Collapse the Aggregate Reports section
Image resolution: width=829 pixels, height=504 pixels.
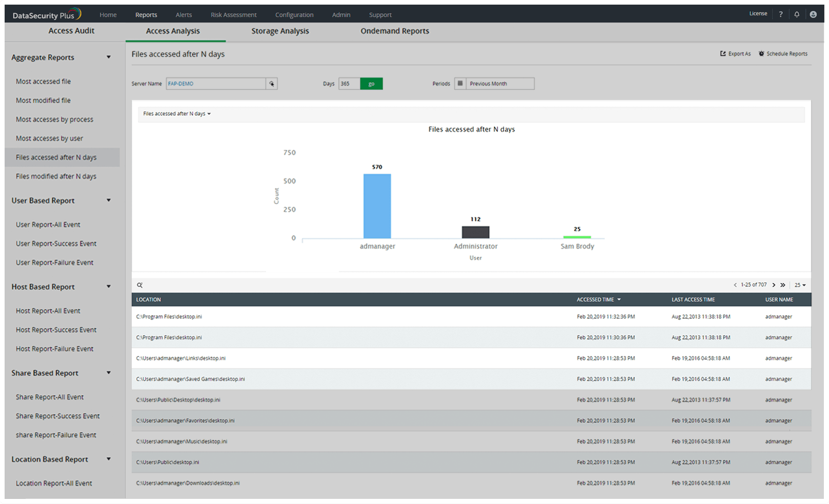[x=109, y=57]
